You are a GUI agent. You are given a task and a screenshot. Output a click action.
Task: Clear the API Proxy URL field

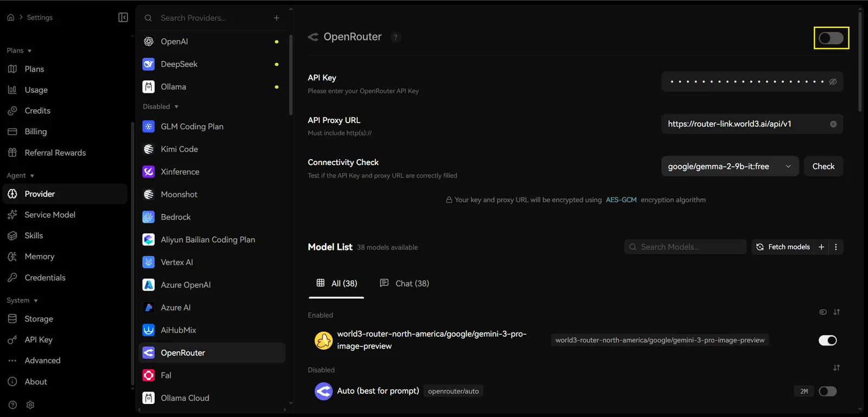click(833, 124)
